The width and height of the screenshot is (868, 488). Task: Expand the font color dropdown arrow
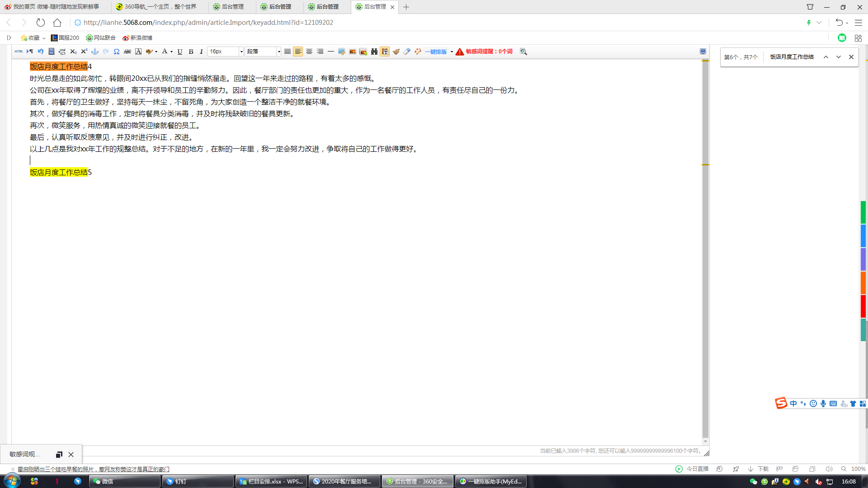(x=171, y=52)
